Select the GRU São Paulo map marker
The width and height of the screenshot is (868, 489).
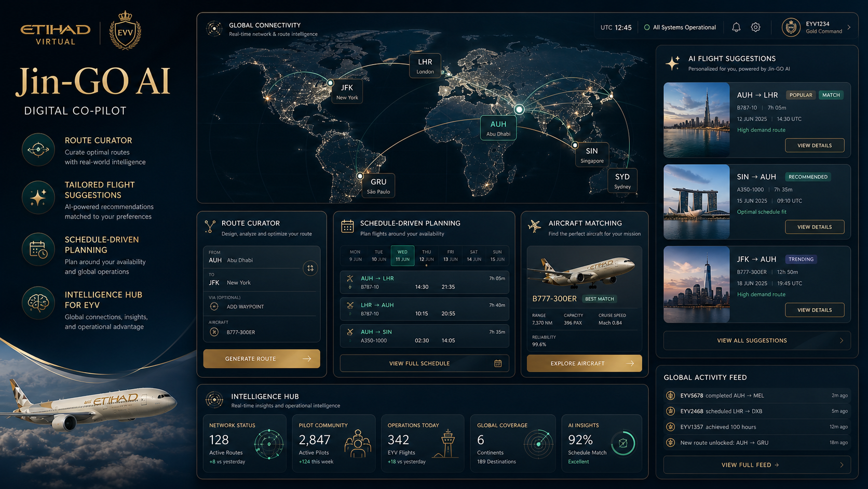coord(378,186)
